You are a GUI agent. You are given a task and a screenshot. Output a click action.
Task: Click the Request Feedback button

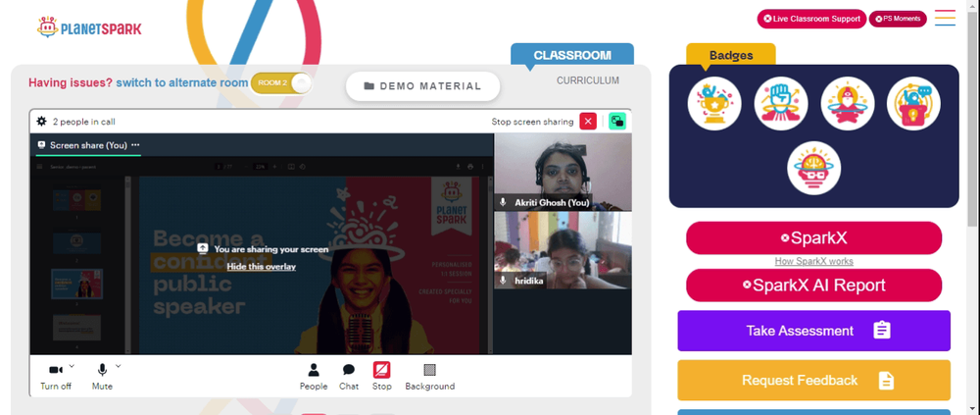(x=813, y=380)
